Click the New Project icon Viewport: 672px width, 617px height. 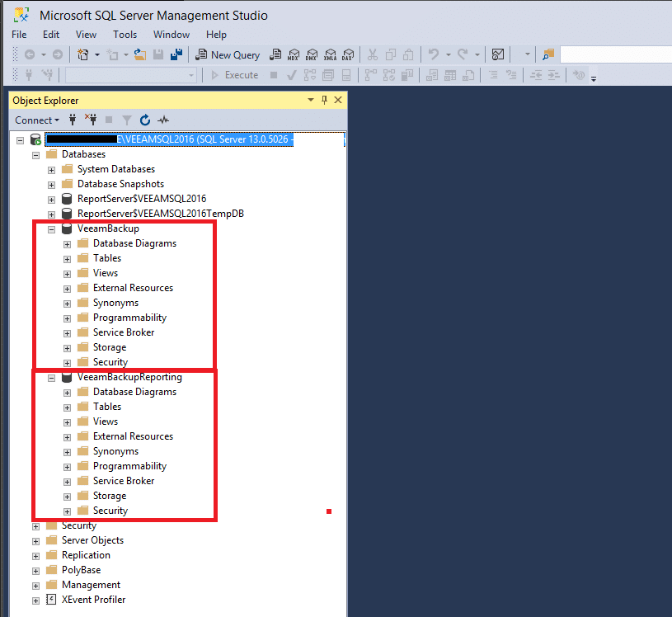pos(82,54)
